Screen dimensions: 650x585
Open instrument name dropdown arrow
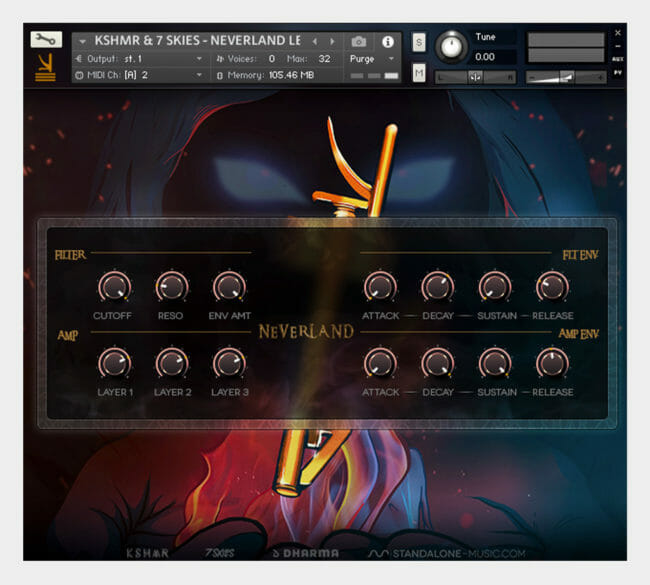pos(82,42)
